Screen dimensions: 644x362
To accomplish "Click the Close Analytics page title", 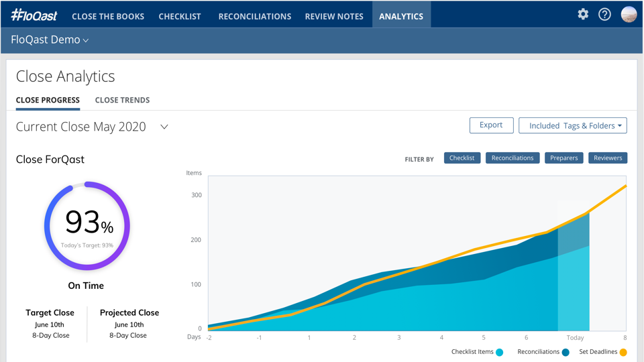I will click(65, 76).
